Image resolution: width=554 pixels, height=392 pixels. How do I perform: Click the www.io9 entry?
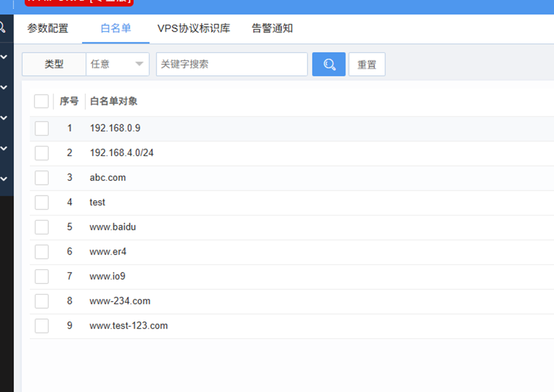tap(107, 276)
